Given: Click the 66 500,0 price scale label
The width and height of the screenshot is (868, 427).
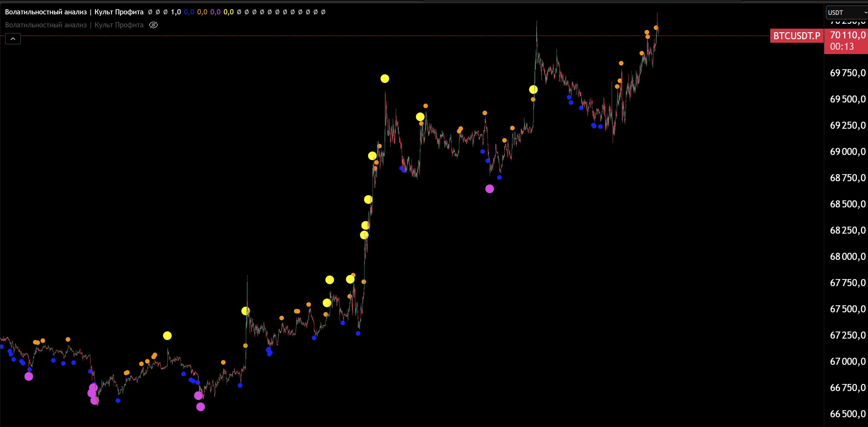Looking at the screenshot, I should 847,414.
